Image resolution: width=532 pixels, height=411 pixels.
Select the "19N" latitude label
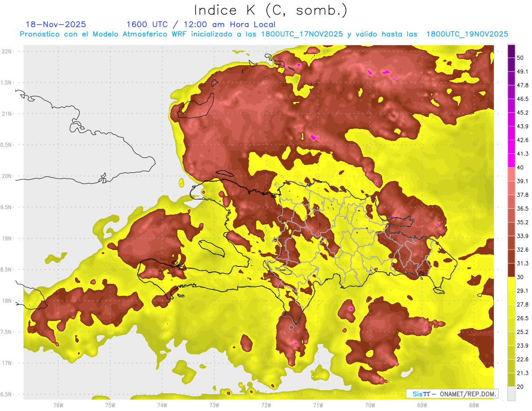click(x=7, y=239)
